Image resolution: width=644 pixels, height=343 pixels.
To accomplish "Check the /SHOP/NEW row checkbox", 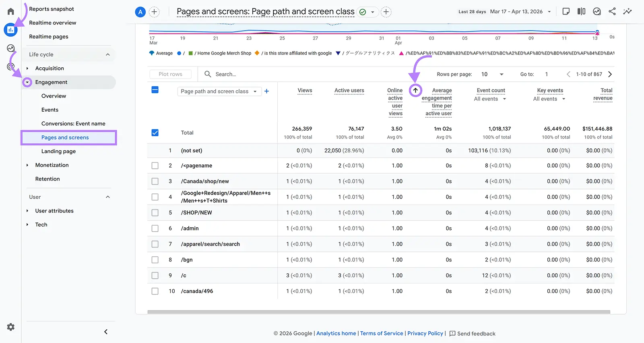I will click(x=155, y=213).
